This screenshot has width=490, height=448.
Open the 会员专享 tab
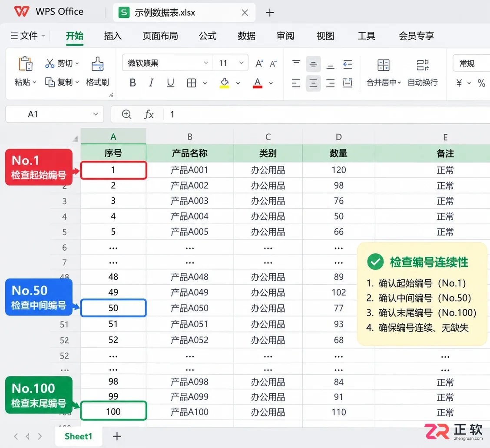pos(416,36)
